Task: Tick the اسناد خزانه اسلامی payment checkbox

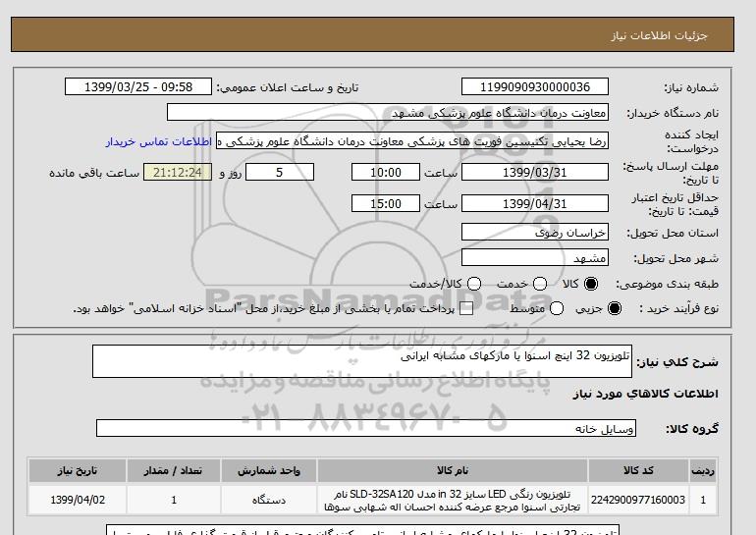Action: (466, 309)
